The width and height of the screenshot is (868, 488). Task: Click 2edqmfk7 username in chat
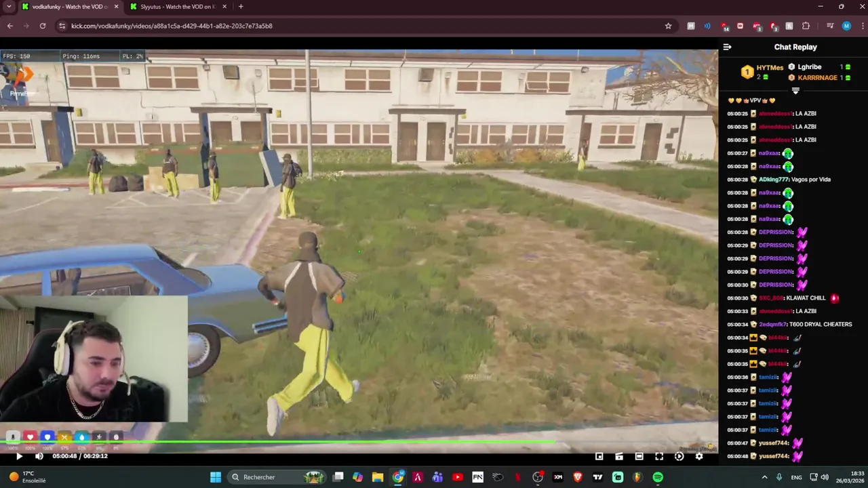pyautogui.click(x=772, y=325)
